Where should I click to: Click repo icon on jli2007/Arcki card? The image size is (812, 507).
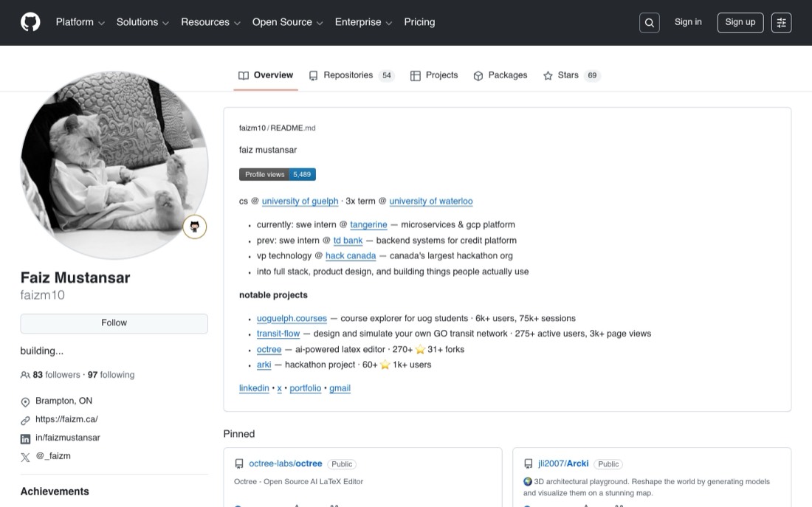point(529,464)
